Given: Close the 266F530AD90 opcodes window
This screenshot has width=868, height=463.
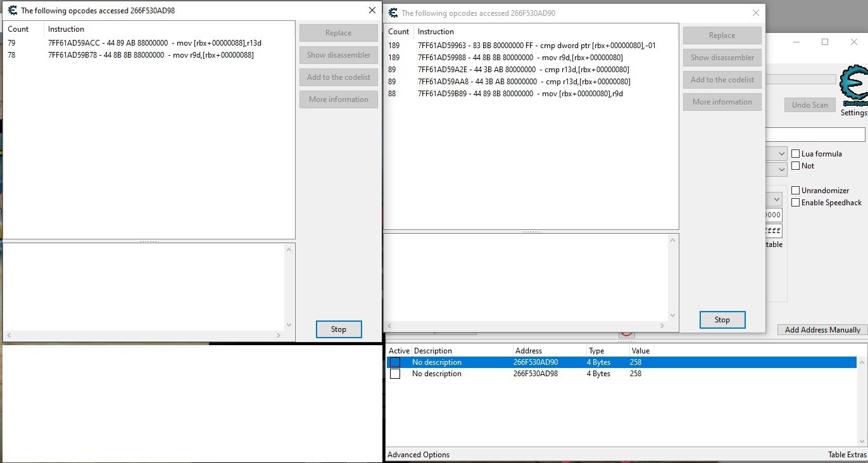Looking at the screenshot, I should click(755, 13).
